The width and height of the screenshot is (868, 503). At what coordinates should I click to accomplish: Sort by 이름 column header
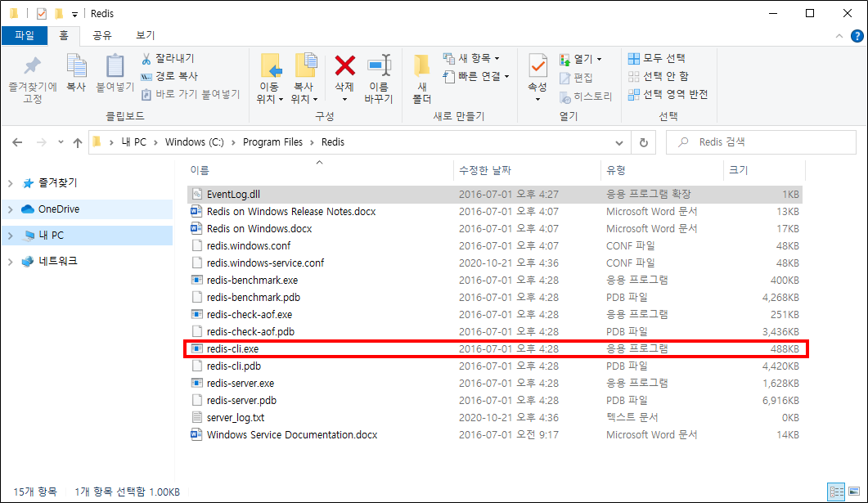(x=319, y=170)
